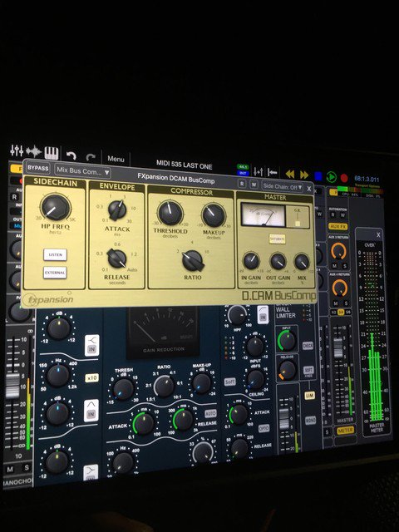399x532 pixels.
Task: Switch to the waveform edit view
Action: tap(33, 151)
